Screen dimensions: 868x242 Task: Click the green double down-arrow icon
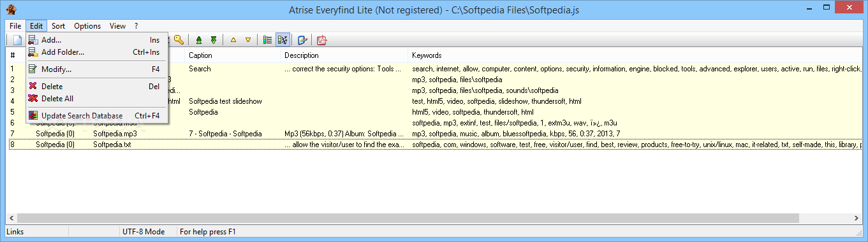tap(214, 40)
